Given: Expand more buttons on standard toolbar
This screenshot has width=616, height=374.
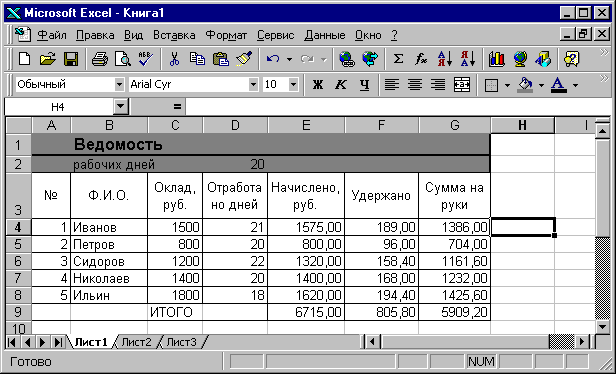Looking at the screenshot, I should [x=604, y=53].
